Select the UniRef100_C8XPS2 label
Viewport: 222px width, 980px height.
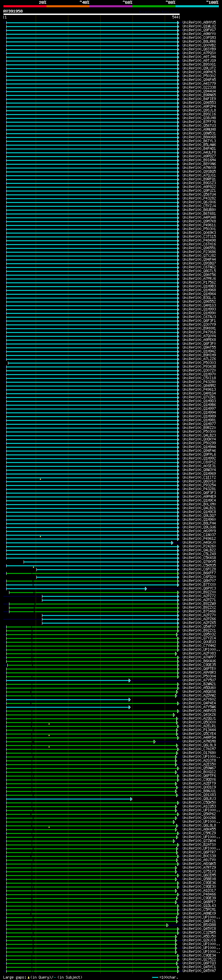click(199, 462)
